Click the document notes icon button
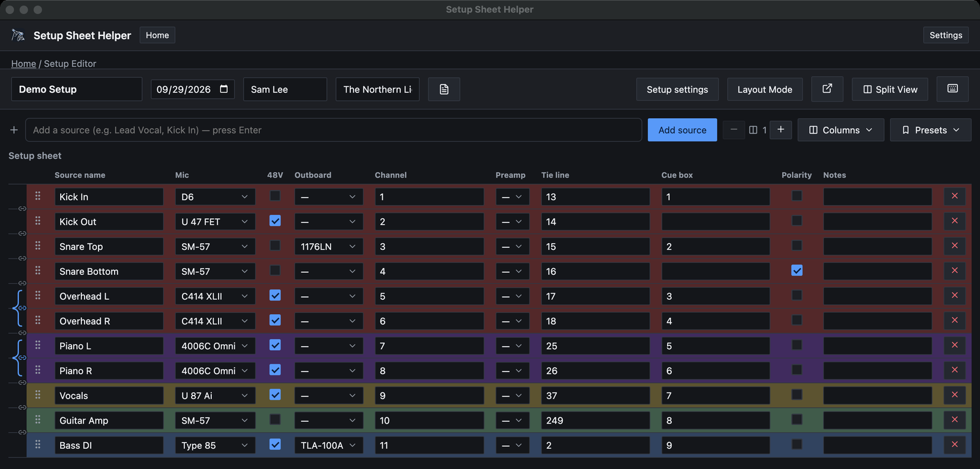 click(444, 89)
